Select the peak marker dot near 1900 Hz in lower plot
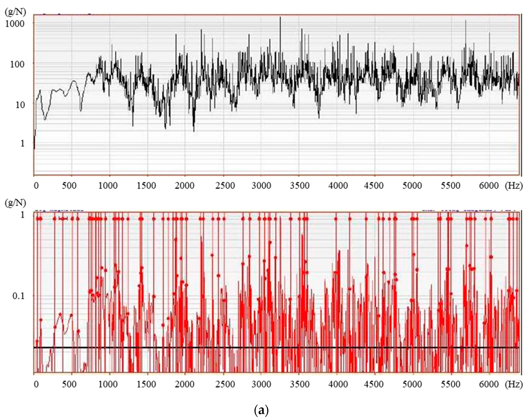The image size is (530, 420). (x=176, y=239)
